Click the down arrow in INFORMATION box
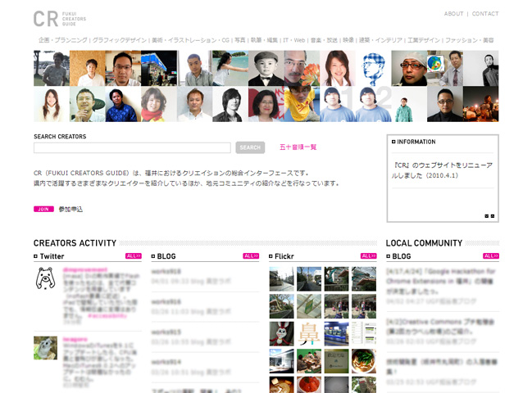 [487, 216]
